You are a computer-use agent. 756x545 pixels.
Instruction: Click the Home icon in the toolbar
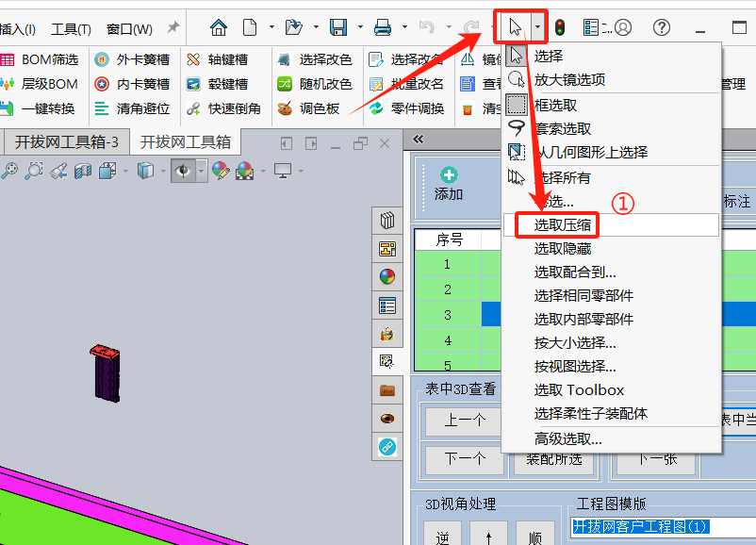tap(219, 27)
